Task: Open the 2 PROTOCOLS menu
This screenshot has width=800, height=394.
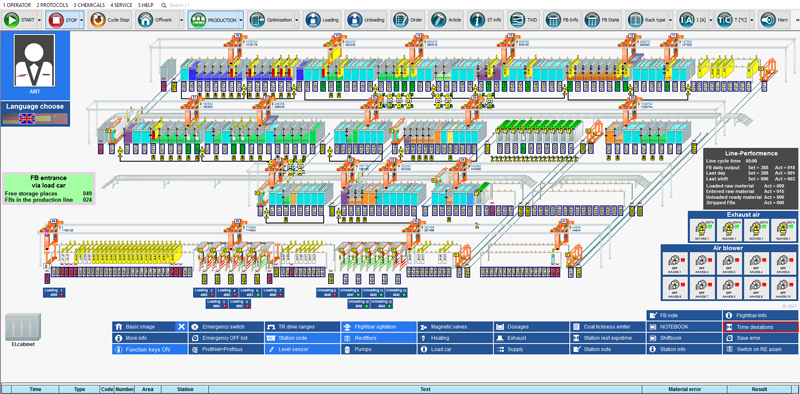Action: (x=52, y=5)
